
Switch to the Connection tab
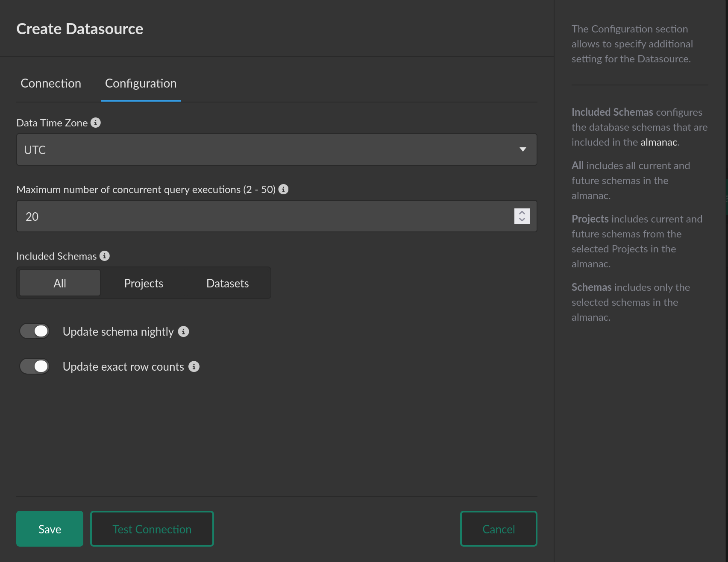click(x=51, y=83)
